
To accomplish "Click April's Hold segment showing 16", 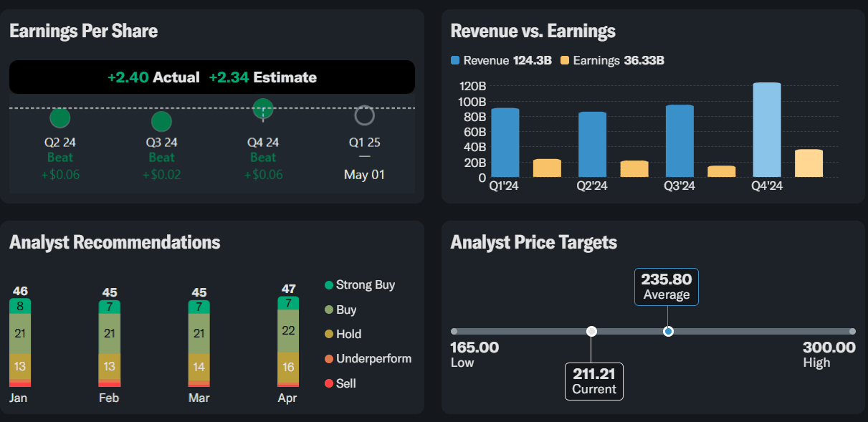I will (288, 367).
